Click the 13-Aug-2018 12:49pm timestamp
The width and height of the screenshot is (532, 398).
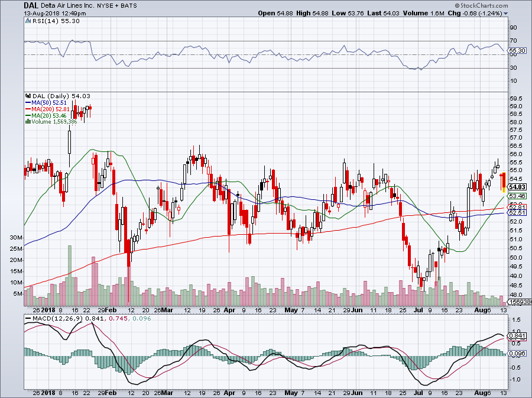[55, 14]
